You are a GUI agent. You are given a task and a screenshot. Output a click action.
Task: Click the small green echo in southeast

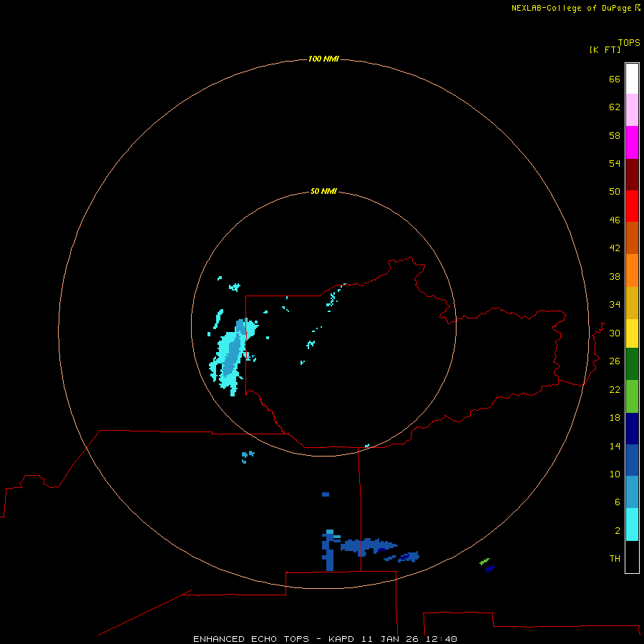[x=484, y=562]
